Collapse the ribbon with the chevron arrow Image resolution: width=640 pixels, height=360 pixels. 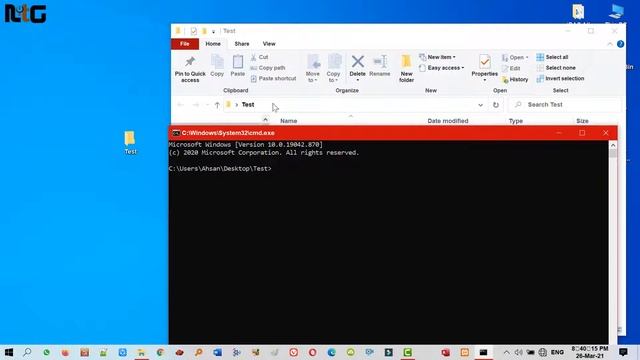(610, 44)
